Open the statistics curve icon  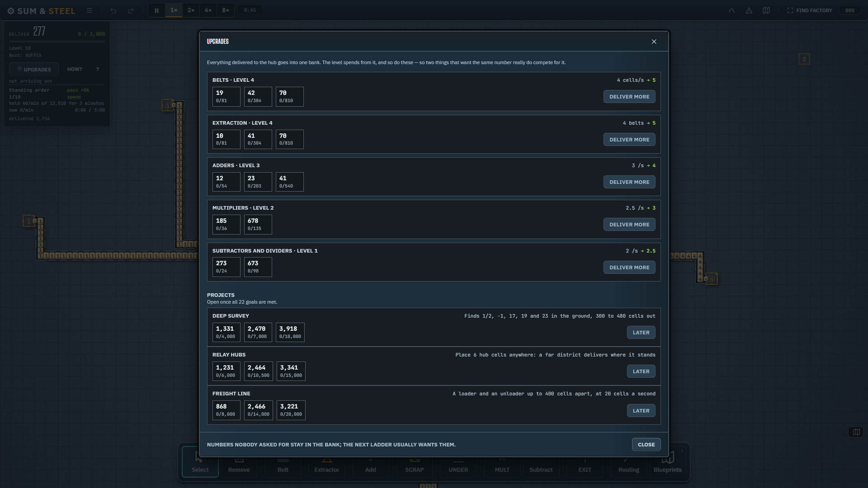tap(731, 10)
